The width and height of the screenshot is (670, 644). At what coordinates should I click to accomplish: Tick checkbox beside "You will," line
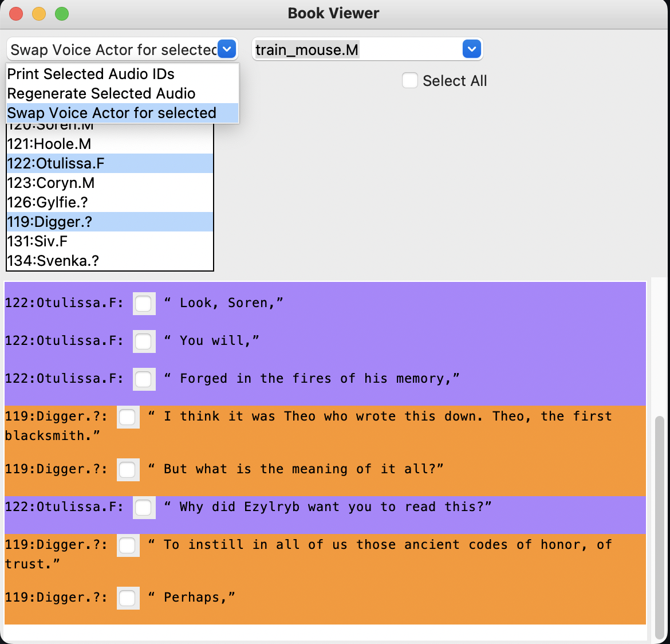pos(144,341)
